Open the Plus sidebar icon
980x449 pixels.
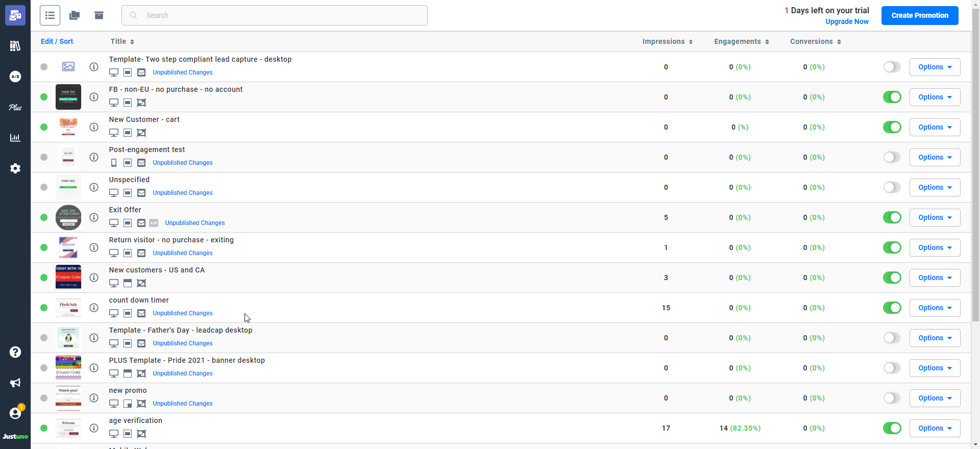(15, 107)
